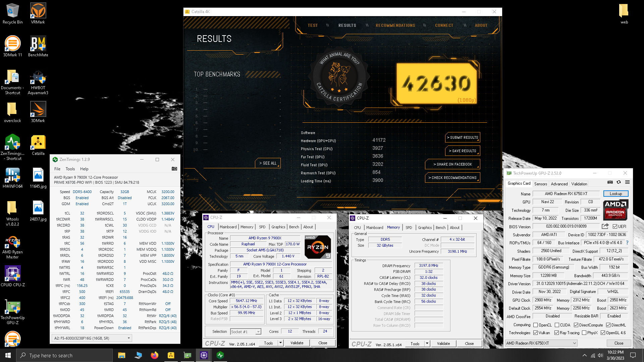The image size is (644, 362).
Task: Open GPU-Z hamburger menu icon
Action: point(627,182)
